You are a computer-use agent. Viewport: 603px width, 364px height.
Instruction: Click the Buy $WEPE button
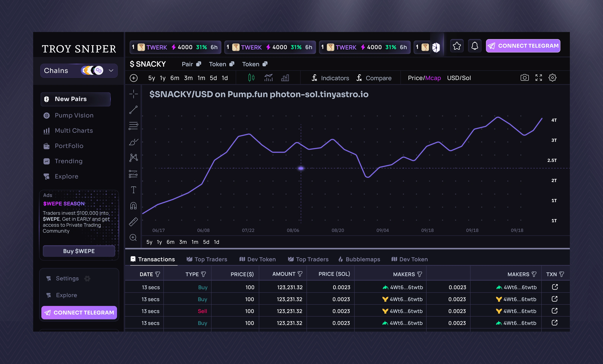pos(79,251)
